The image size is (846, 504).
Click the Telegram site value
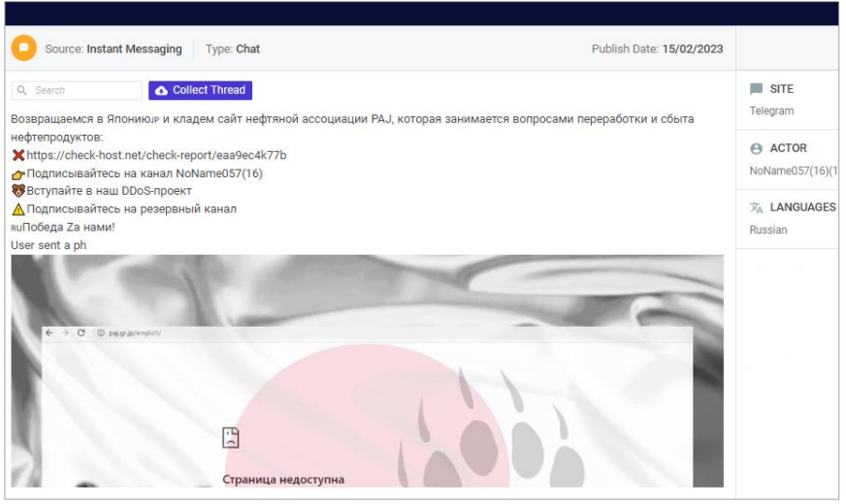771,111
